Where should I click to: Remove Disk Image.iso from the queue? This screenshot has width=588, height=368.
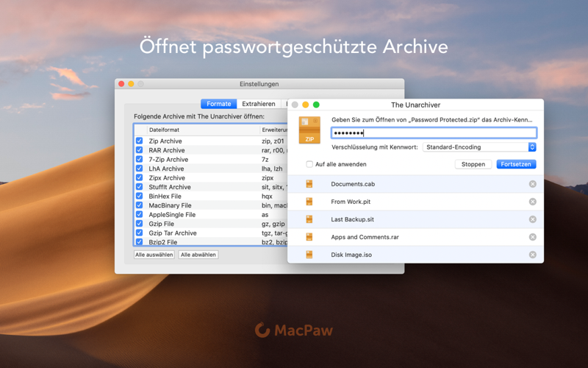tap(532, 255)
